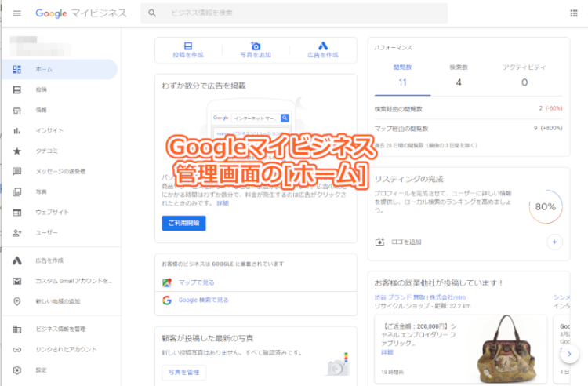Click the カスタム Gmail envelope icon
The height and width of the screenshot is (386, 588).
[x=17, y=281]
